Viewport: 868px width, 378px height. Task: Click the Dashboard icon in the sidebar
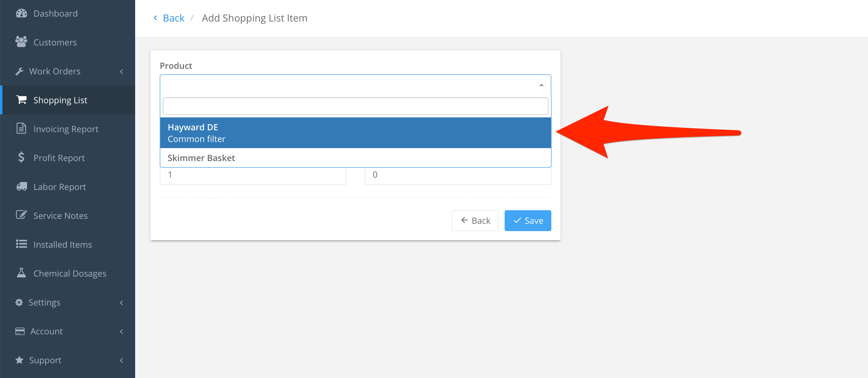21,13
